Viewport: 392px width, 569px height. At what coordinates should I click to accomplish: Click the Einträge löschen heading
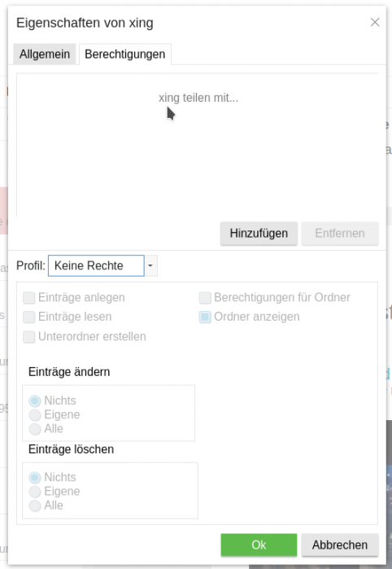[x=71, y=449]
